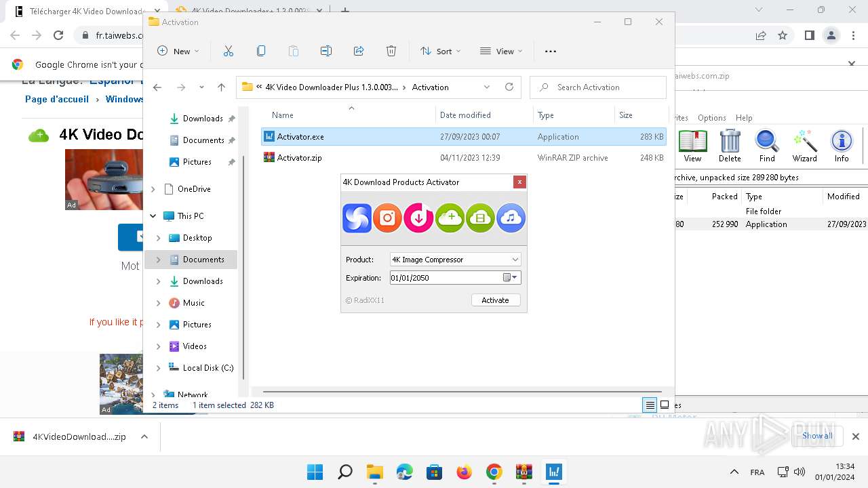Click the WinRAR Find toolbar icon
The width and height of the screenshot is (868, 488).
(767, 146)
